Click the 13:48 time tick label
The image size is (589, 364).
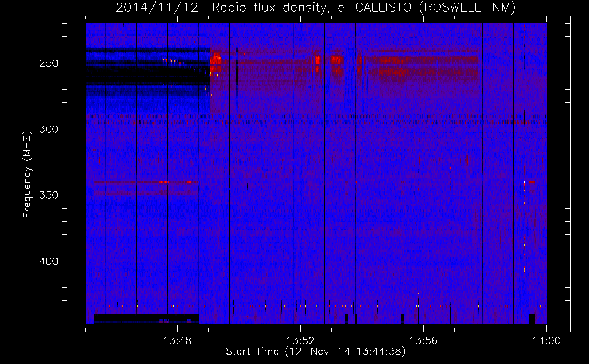pos(177,341)
